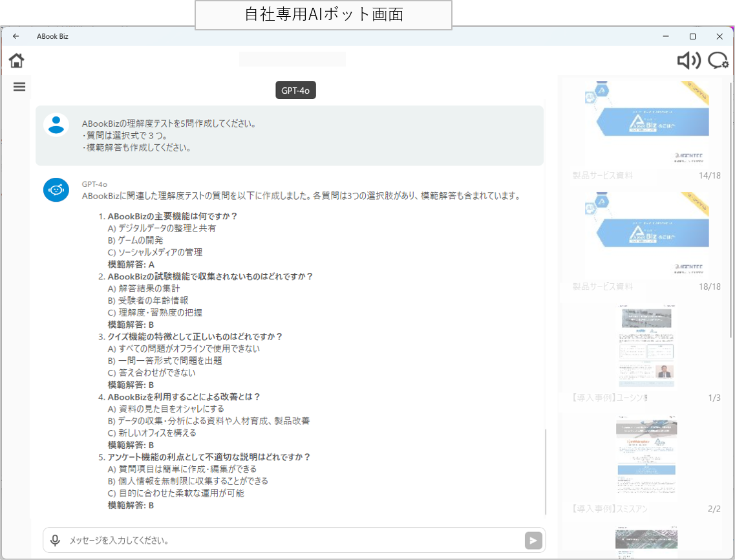This screenshot has height=560, width=735.
Task: Click answer option C) 答え合わせができない
Action: pos(151,373)
